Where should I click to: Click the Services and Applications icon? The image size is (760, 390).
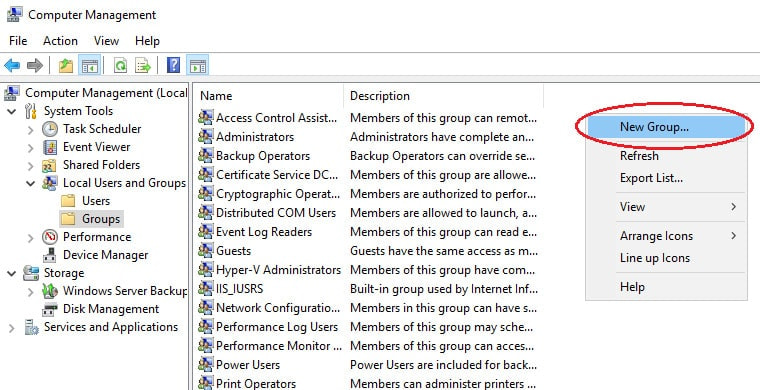click(31, 327)
